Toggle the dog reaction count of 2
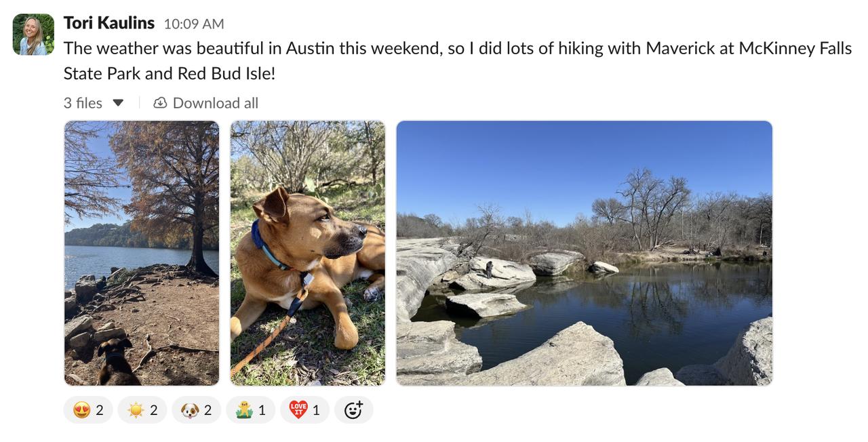Image resolution: width=868 pixels, height=442 pixels. tap(208, 410)
